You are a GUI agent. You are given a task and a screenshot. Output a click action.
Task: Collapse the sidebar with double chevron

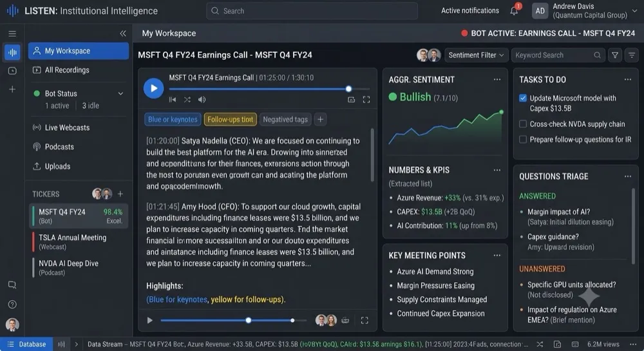tap(123, 33)
